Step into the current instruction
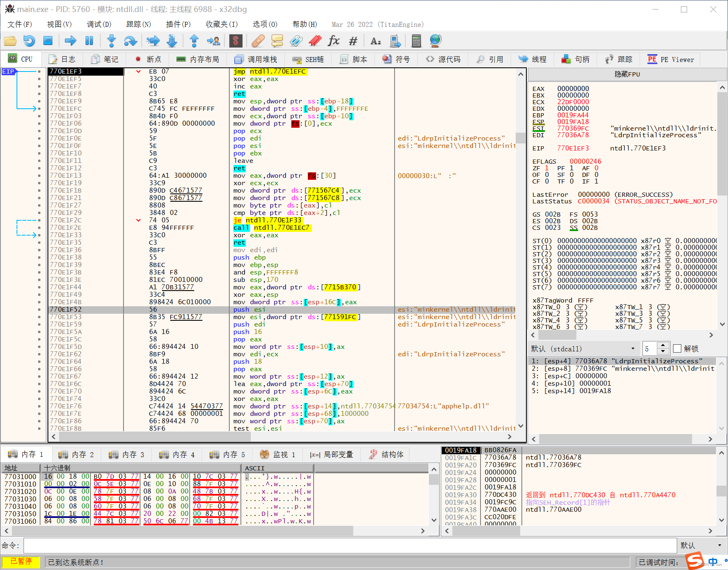Viewport: 728px width, 570px height. click(x=111, y=41)
